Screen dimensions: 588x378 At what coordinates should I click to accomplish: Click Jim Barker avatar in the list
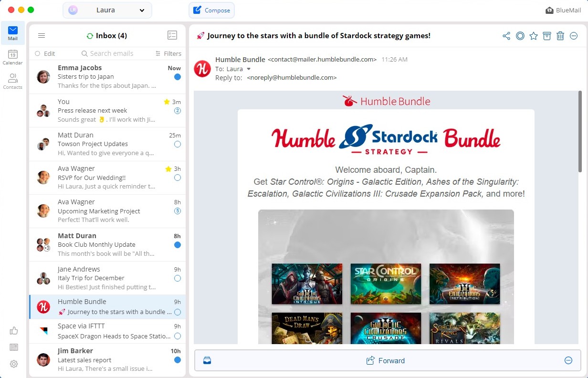43,360
